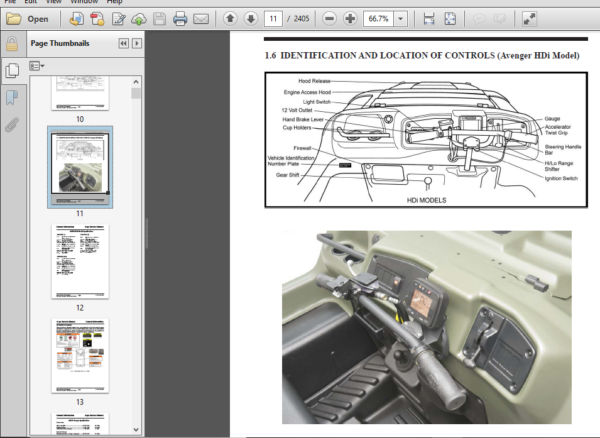Click the edit/sign document icon
The height and width of the screenshot is (438, 600).
[118, 19]
